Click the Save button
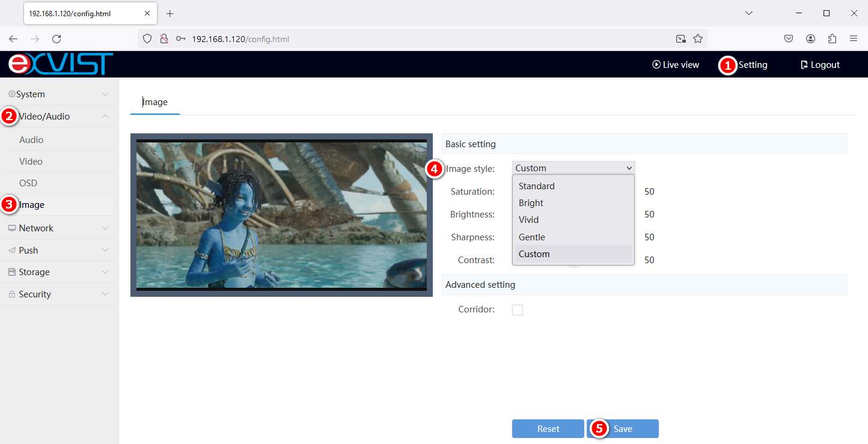 pyautogui.click(x=623, y=428)
